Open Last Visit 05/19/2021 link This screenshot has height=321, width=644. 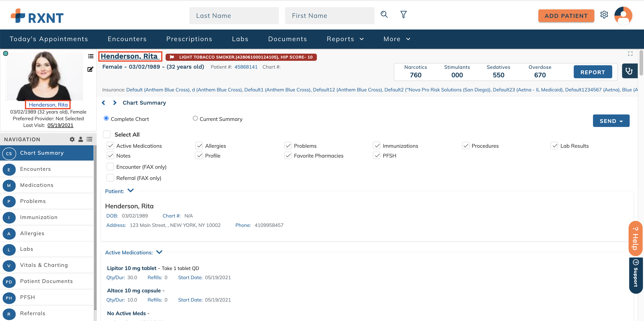point(60,125)
